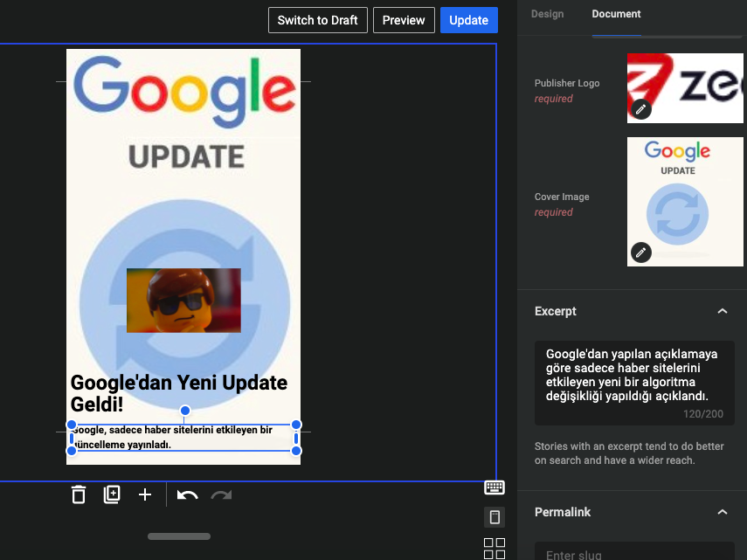
Task: Toggle the mobile safe zone icon
Action: click(494, 517)
